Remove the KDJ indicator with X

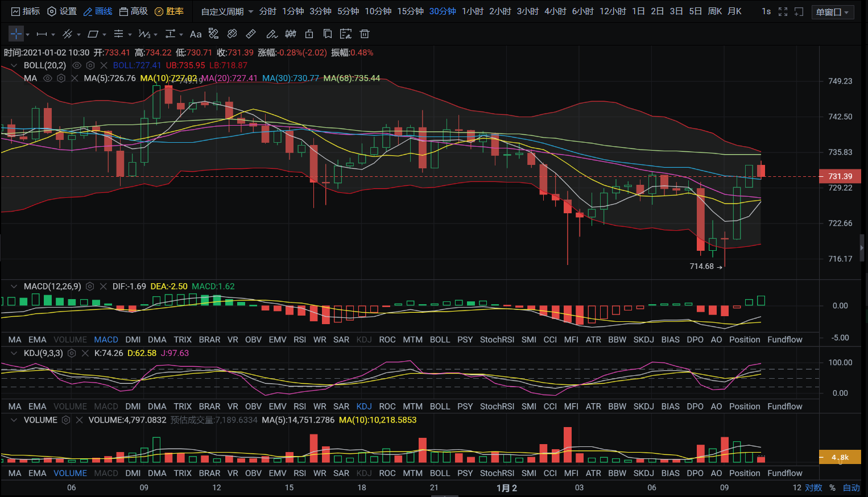tap(85, 353)
